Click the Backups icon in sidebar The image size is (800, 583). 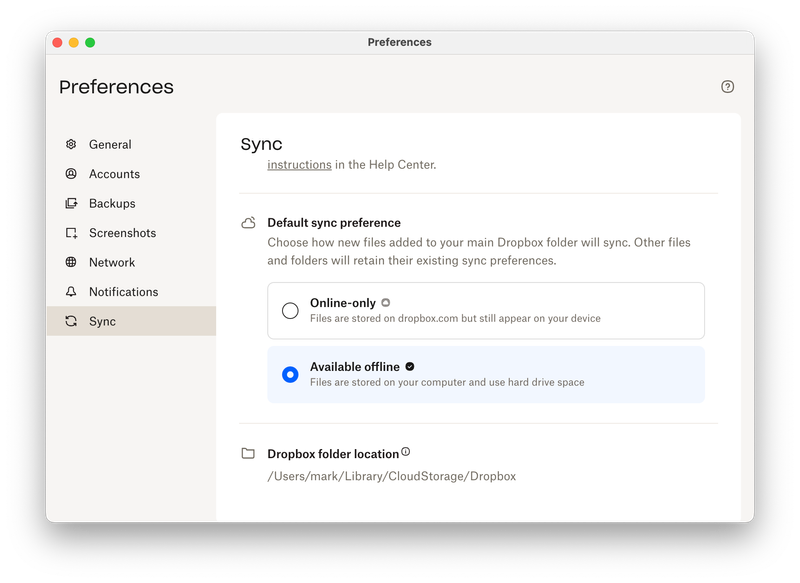tap(71, 203)
